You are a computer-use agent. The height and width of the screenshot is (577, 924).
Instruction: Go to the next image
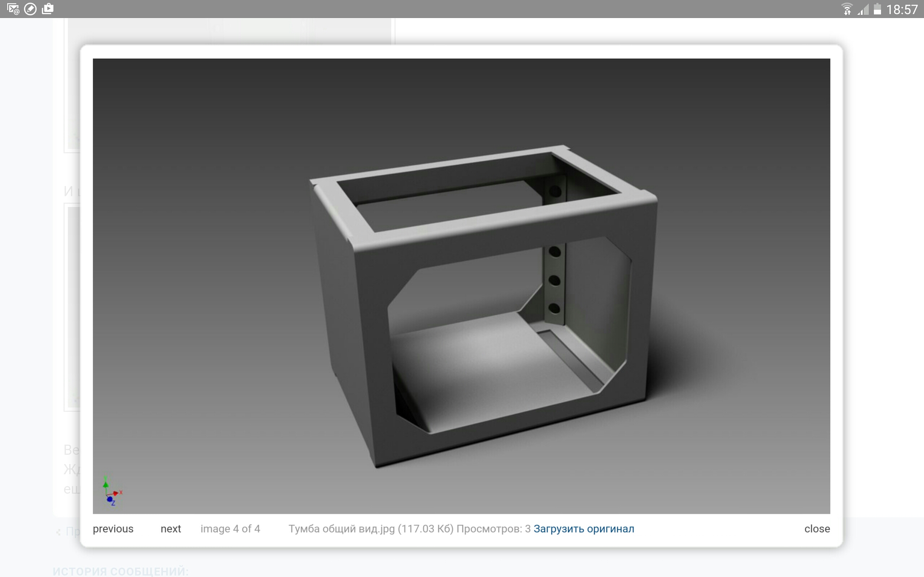(x=171, y=529)
